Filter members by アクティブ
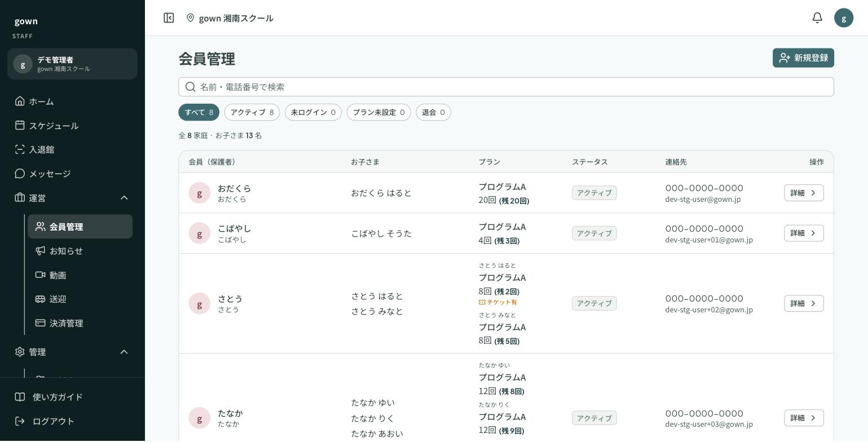868x442 pixels. (252, 112)
